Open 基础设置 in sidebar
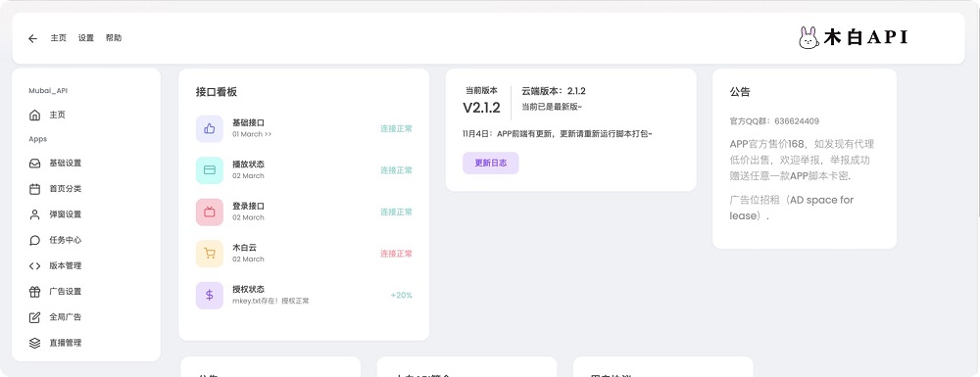 [x=66, y=163]
